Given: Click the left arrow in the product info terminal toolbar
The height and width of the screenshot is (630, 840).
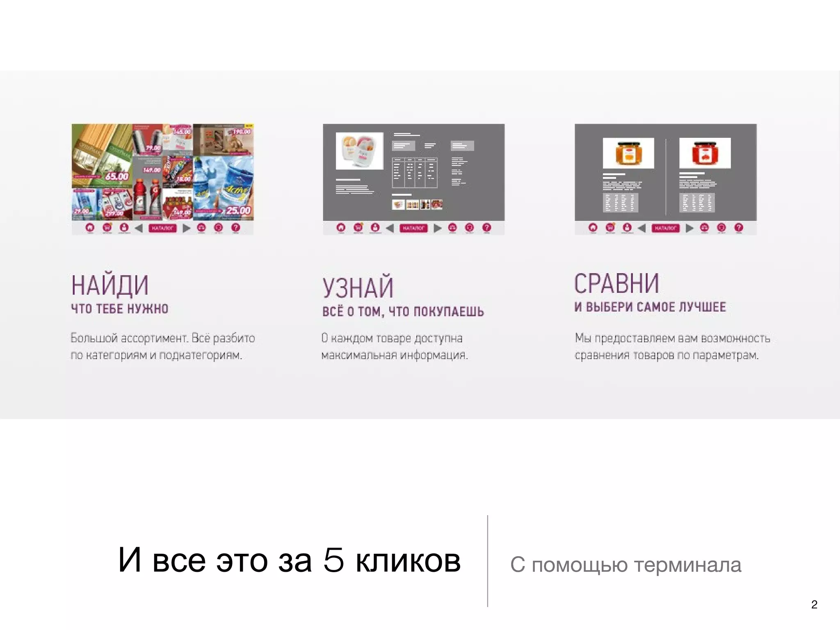Looking at the screenshot, I should [x=390, y=228].
